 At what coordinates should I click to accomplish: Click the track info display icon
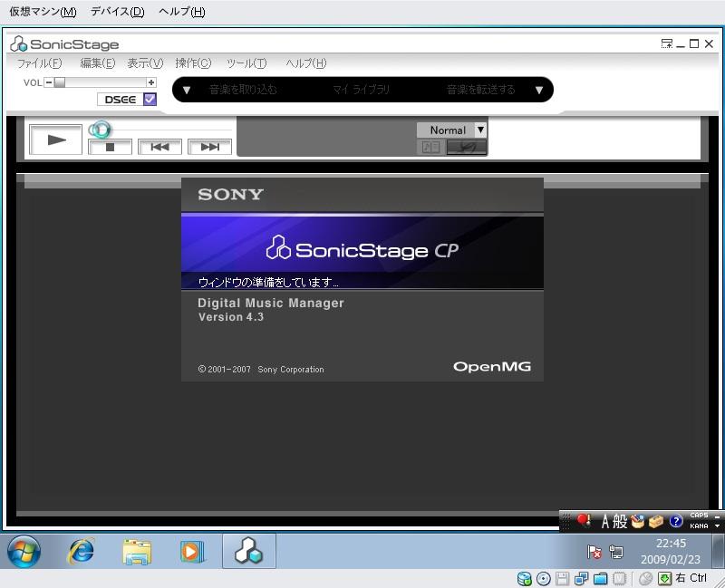(431, 148)
